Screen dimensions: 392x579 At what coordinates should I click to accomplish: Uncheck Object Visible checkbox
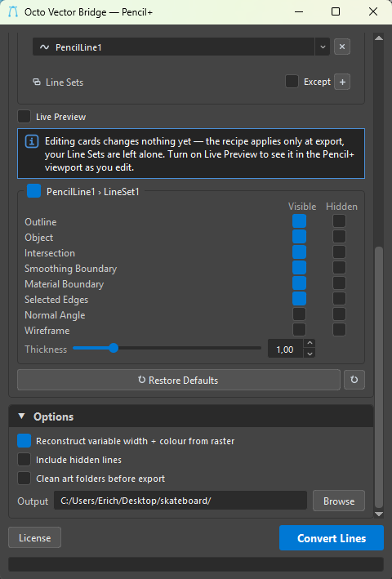(300, 237)
